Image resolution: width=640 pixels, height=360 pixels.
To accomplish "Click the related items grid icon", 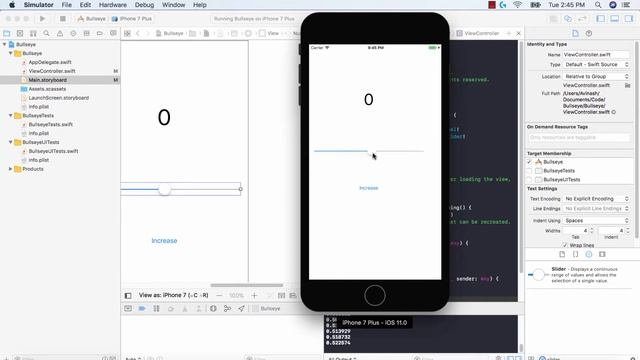I will (127, 33).
